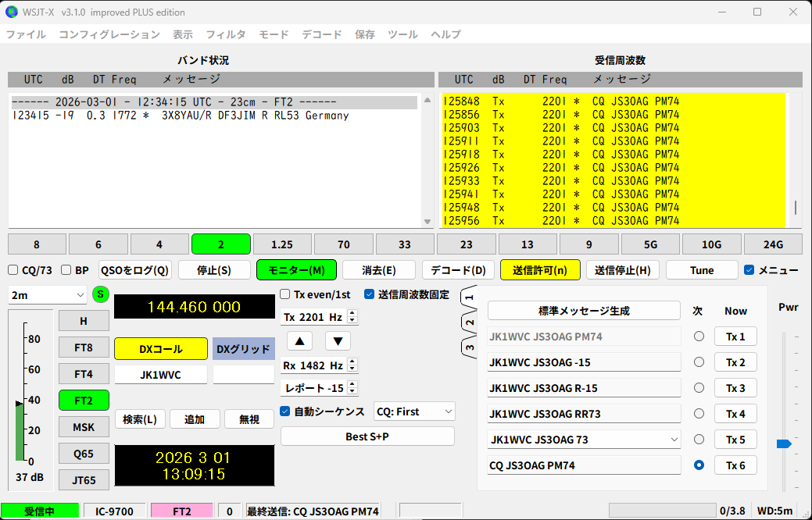This screenshot has width=812, height=520.
Task: Open the CQ: First dropdown
Action: [414, 411]
